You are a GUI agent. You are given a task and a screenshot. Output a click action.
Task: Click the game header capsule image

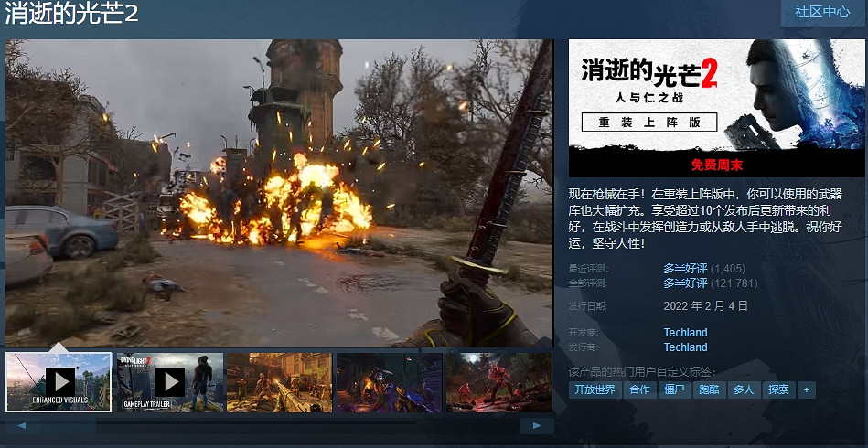pos(716,108)
